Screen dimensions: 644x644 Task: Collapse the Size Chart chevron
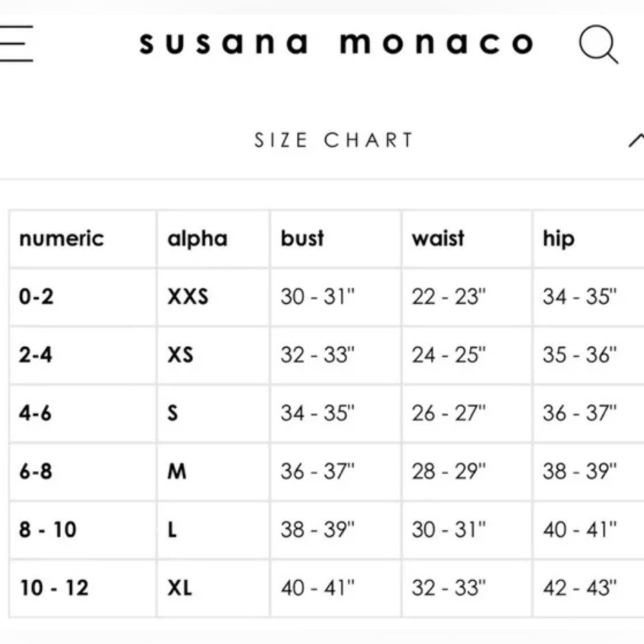[x=636, y=140]
